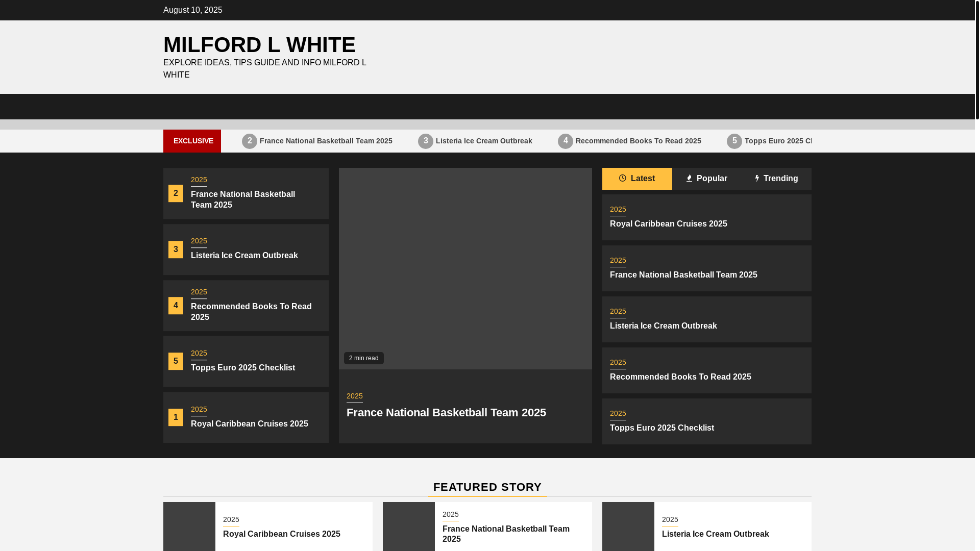
Task: Click 2025 tag above Latest Royal Caribbean
Action: coord(618,210)
